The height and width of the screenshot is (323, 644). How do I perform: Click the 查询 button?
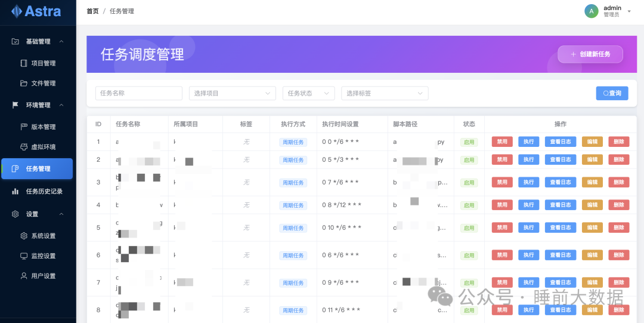click(612, 93)
